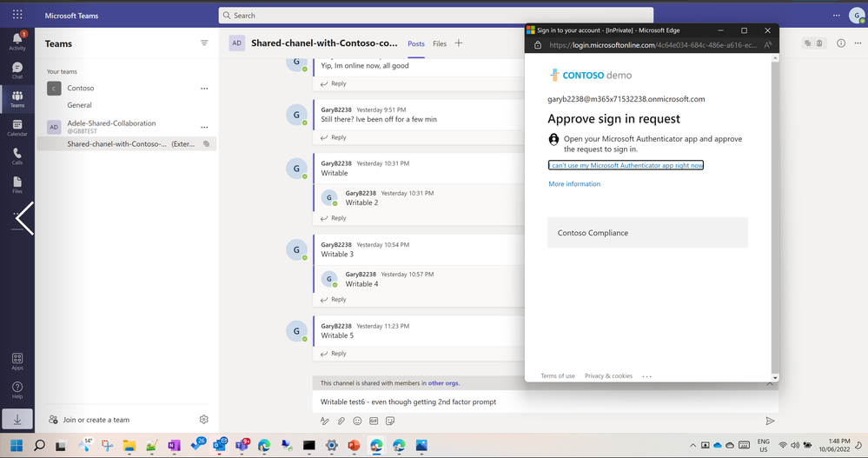The image size is (868, 458).
Task: Select the Adele-Shared-Collaboration team
Action: pos(111,123)
